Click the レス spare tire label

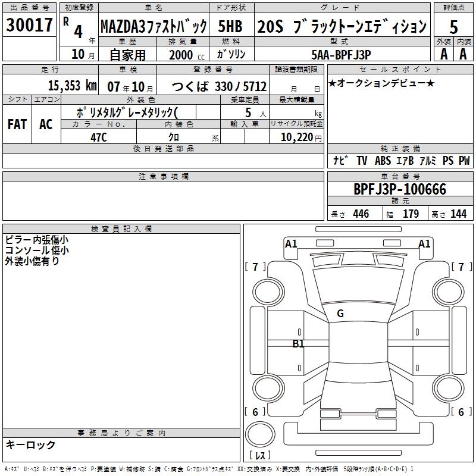pos(260,455)
